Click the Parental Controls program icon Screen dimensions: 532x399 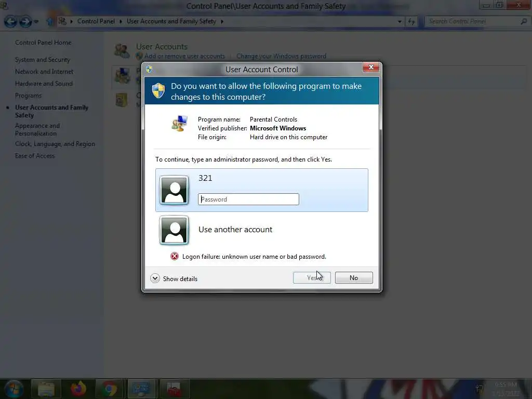[x=179, y=124]
